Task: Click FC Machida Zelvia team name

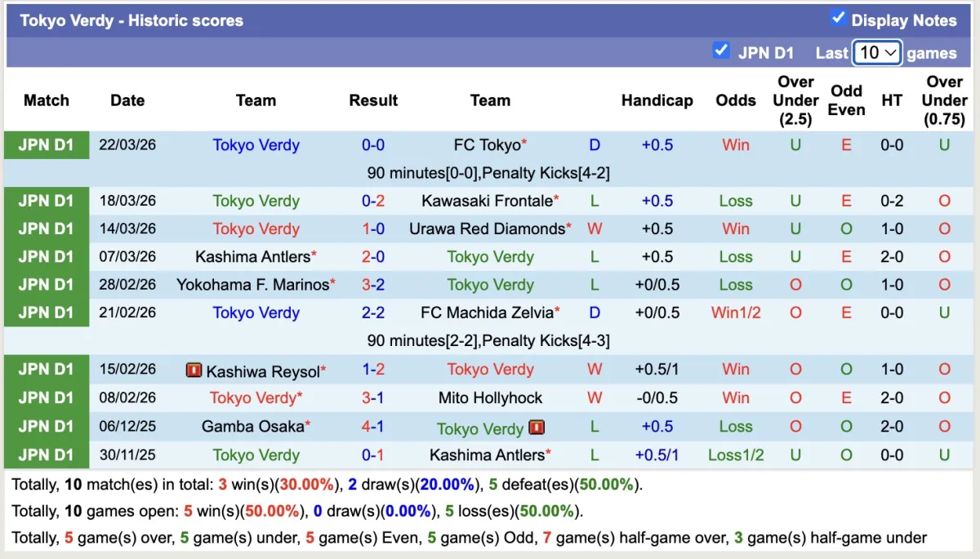Action: click(488, 313)
